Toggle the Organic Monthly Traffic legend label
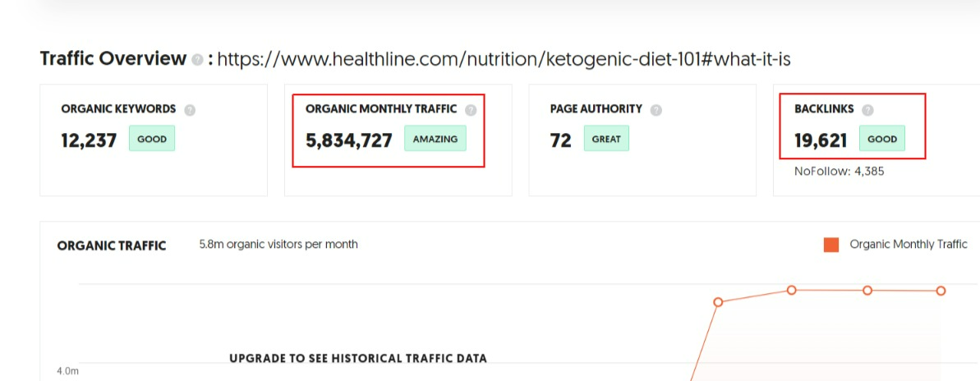This screenshot has width=980, height=381. click(x=909, y=244)
